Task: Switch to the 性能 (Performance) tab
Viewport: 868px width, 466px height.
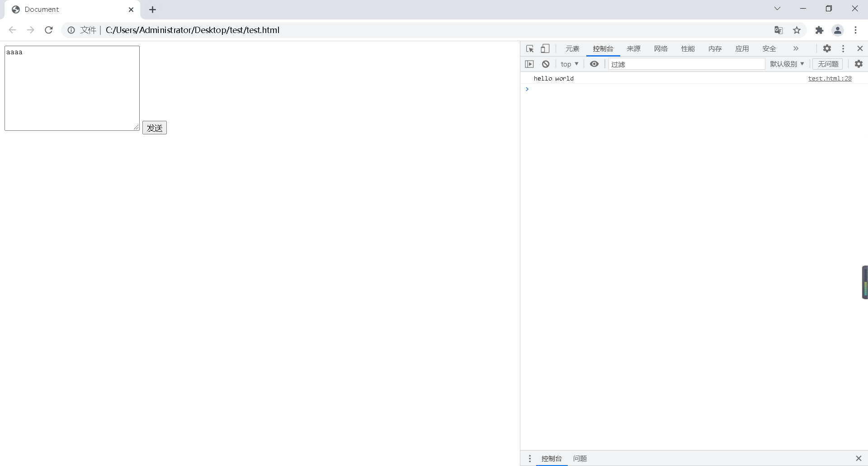Action: tap(688, 48)
